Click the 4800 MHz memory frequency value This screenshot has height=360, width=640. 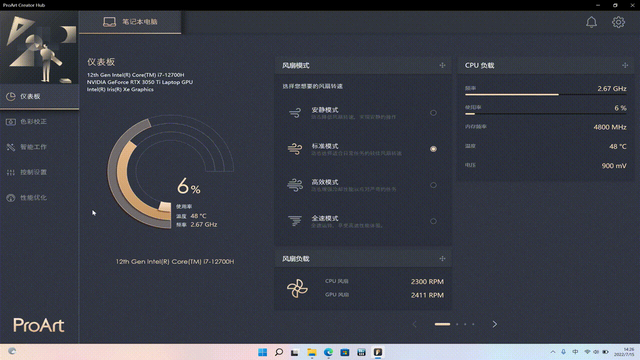[610, 127]
